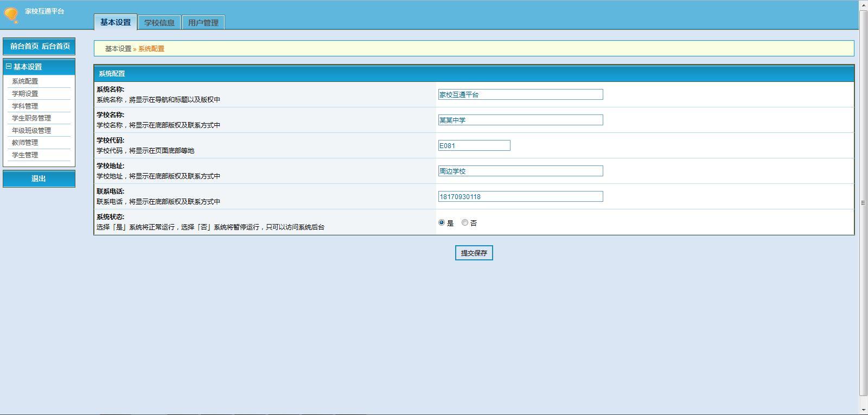Click the 家校互通平台 header title
The image size is (868, 415).
44,11
